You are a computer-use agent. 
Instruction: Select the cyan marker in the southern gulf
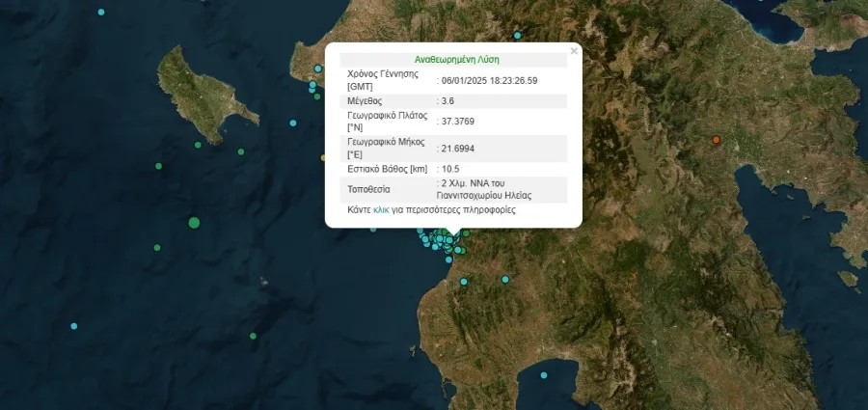(x=544, y=375)
